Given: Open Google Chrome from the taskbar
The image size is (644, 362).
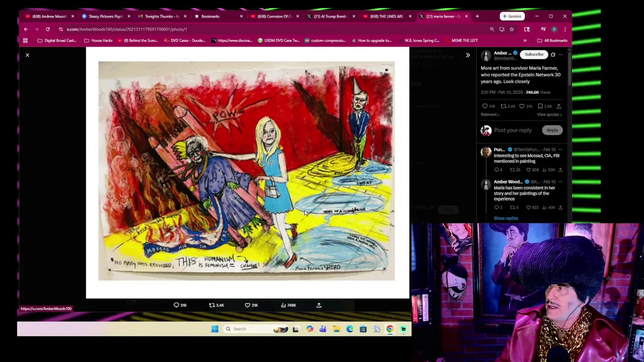Looking at the screenshot, I should tap(390, 329).
